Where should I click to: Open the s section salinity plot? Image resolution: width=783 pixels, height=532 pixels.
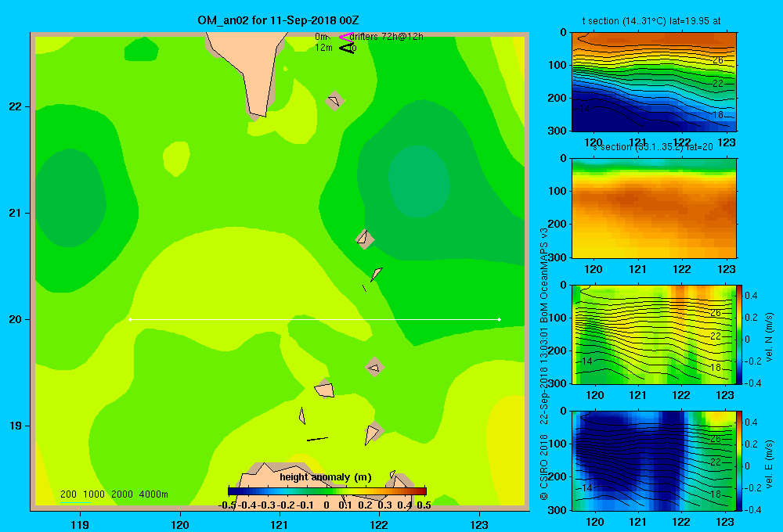[x=654, y=208]
